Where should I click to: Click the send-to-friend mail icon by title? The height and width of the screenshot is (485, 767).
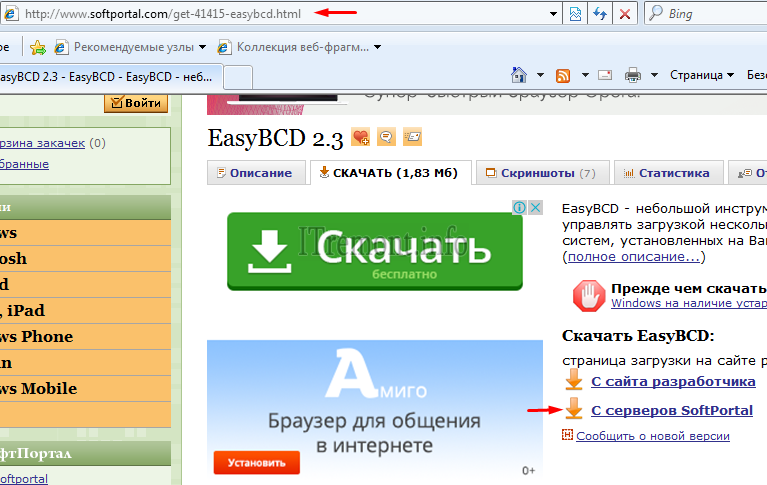[x=412, y=137]
